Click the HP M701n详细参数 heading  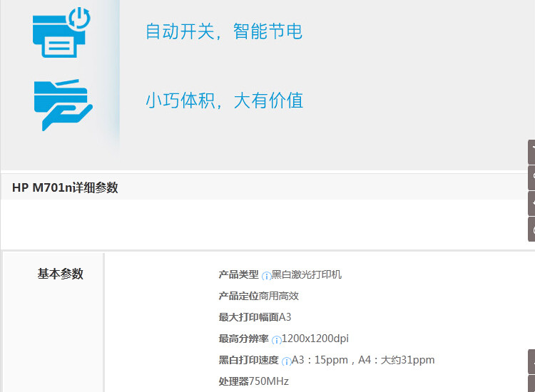coord(65,188)
